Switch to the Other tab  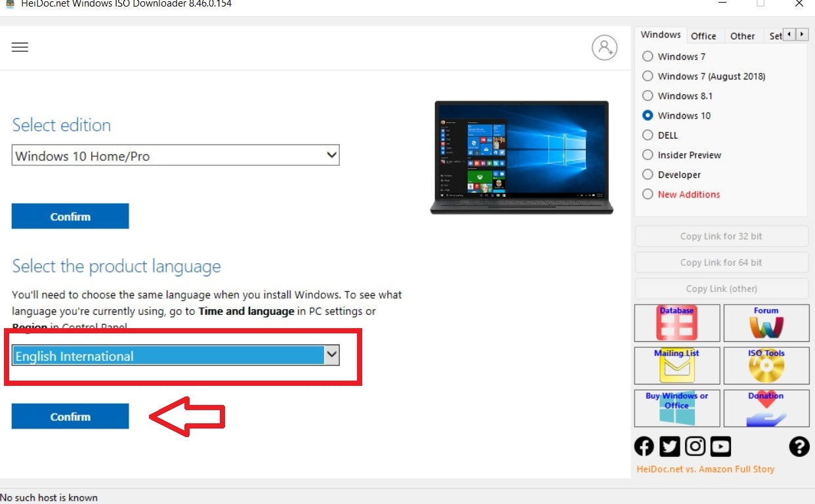742,36
